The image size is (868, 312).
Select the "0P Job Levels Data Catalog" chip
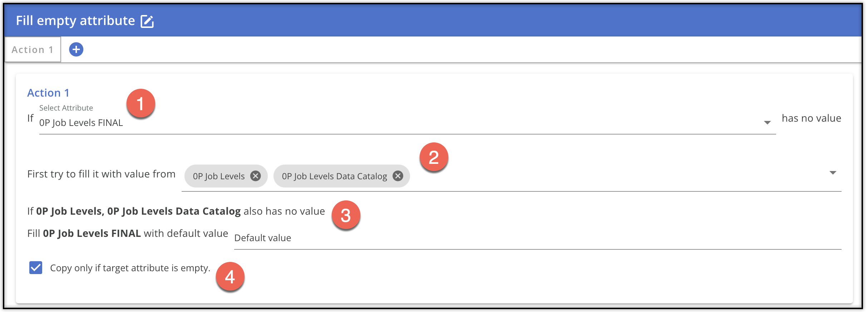[x=332, y=176]
